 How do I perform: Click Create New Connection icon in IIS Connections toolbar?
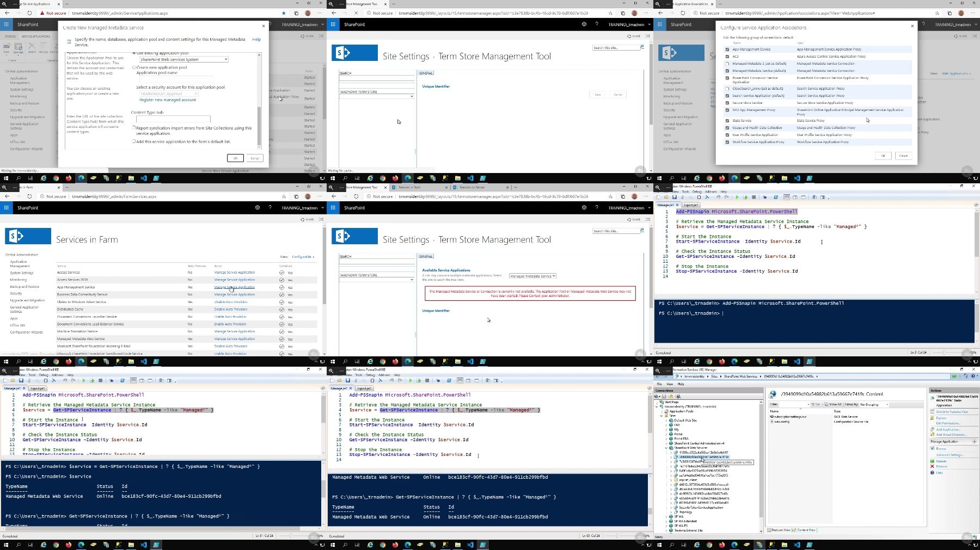point(657,396)
